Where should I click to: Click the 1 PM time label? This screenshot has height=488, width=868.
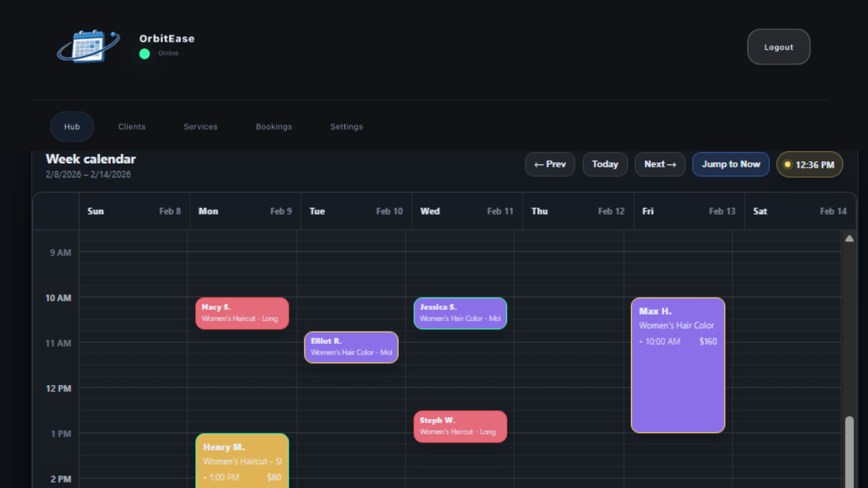coord(61,434)
